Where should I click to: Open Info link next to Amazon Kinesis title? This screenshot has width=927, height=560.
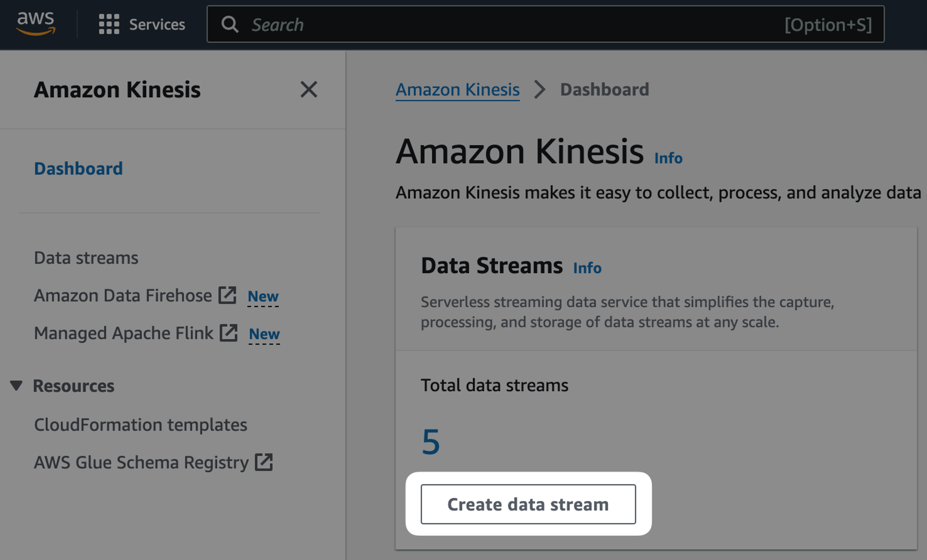pos(668,158)
